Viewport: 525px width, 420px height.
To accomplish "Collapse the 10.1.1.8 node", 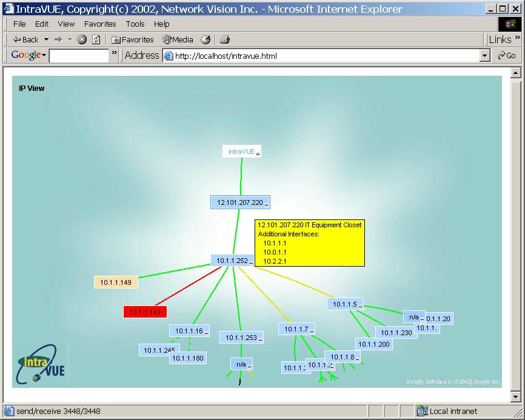I will coord(357,359).
